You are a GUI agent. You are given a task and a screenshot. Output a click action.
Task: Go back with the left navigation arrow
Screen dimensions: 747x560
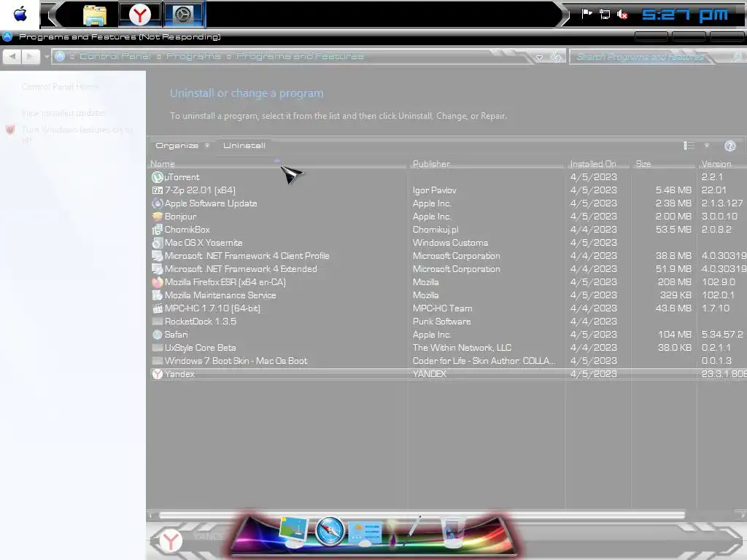[x=12, y=56]
